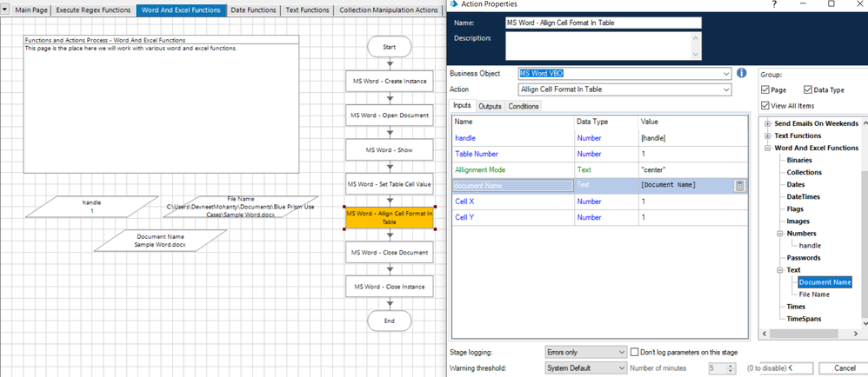Toggle the Data Type checkbox

808,90
